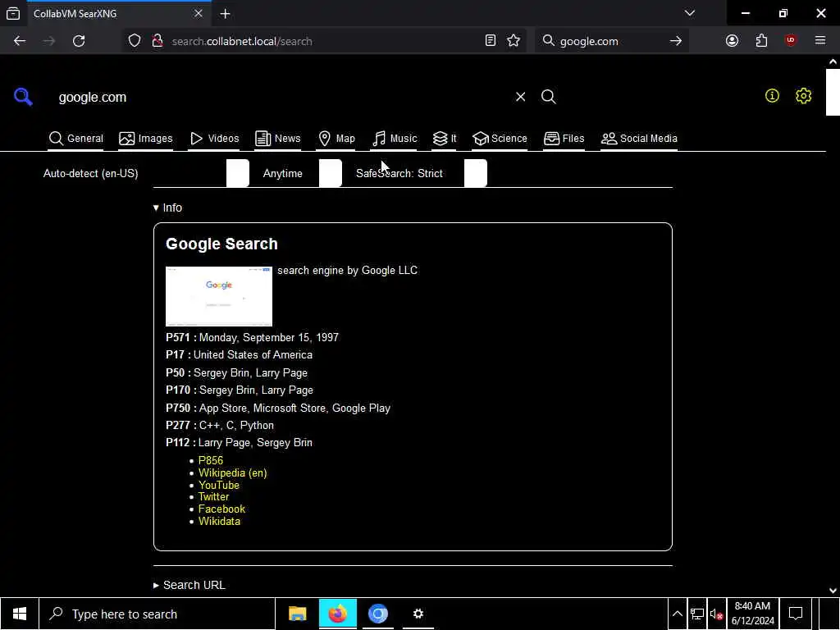
Task: Open Chromium from the taskbar
Action: [x=377, y=614]
